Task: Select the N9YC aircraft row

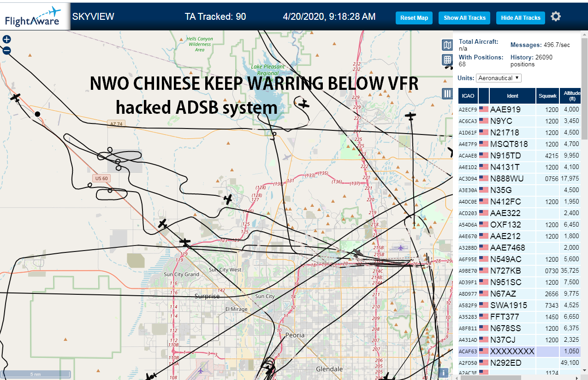Action: (519, 121)
